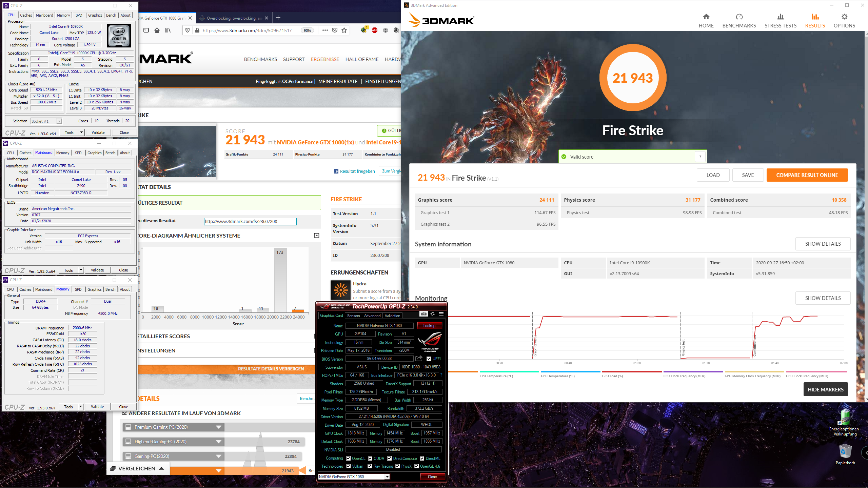Image resolution: width=868 pixels, height=488 pixels.
Task: Toggle the DirectML checkbox in GPU-Z
Action: click(422, 458)
